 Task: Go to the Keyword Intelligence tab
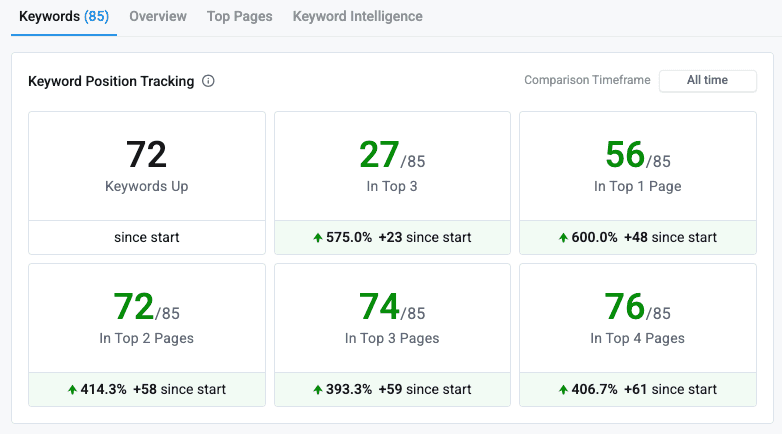pos(357,17)
